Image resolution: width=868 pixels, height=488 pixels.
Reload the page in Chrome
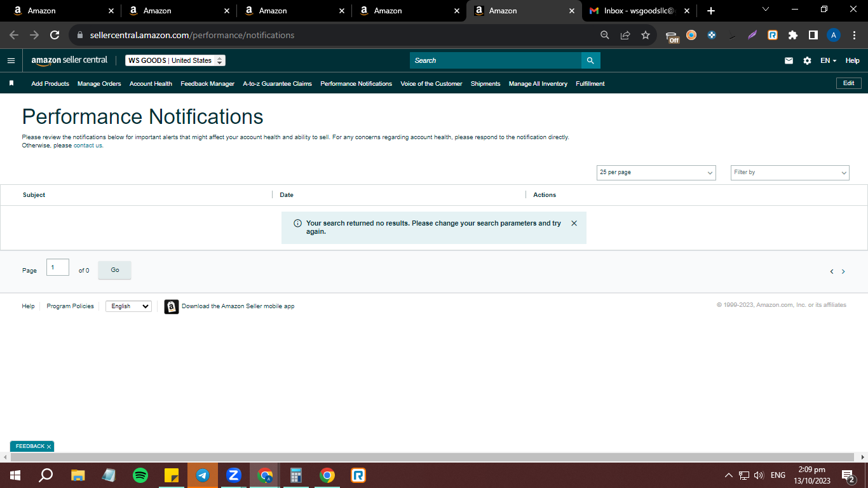(x=55, y=35)
